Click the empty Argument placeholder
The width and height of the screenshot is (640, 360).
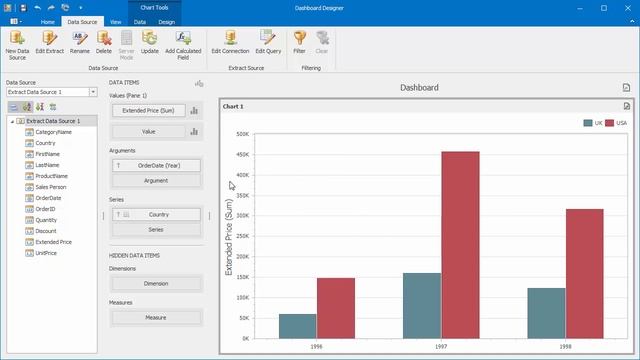(x=156, y=180)
